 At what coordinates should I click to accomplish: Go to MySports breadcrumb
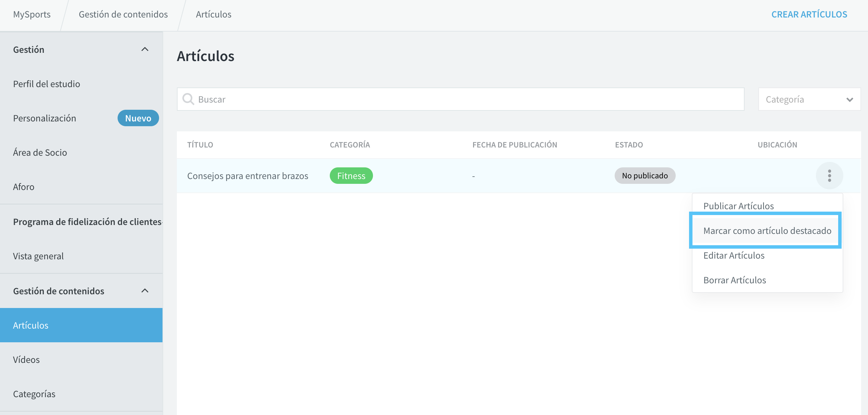32,14
